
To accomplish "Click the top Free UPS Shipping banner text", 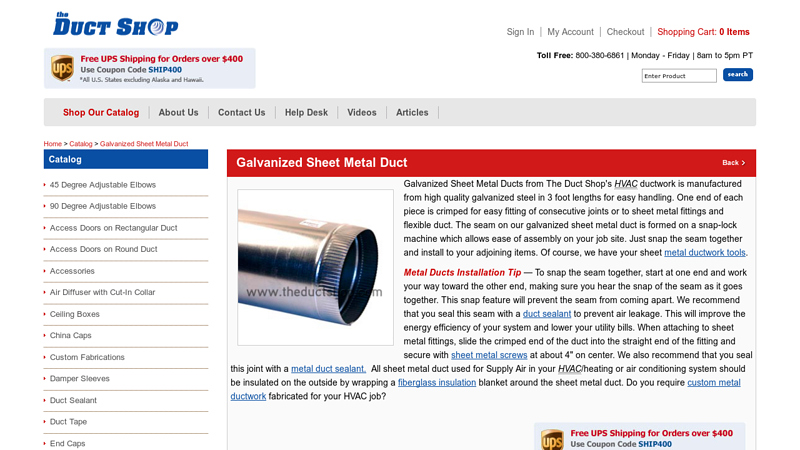I will (x=161, y=59).
